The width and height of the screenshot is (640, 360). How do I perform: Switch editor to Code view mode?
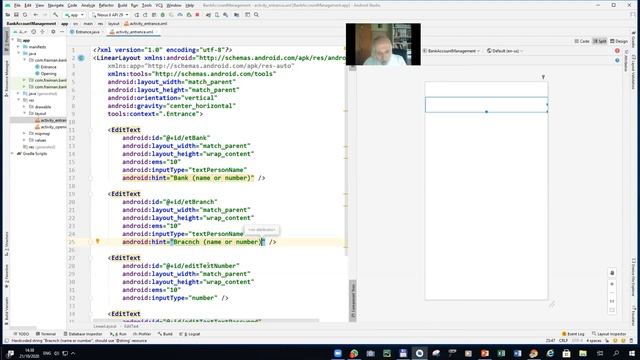tap(582, 41)
